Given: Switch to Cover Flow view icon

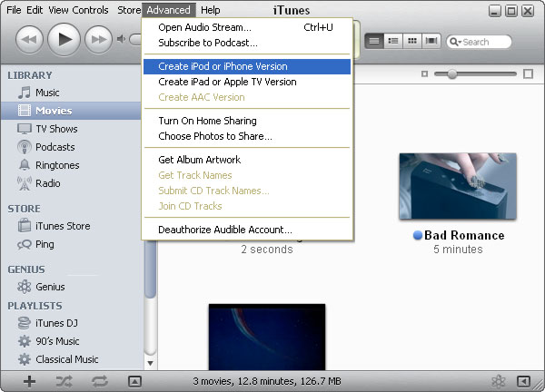Looking at the screenshot, I should [431, 42].
